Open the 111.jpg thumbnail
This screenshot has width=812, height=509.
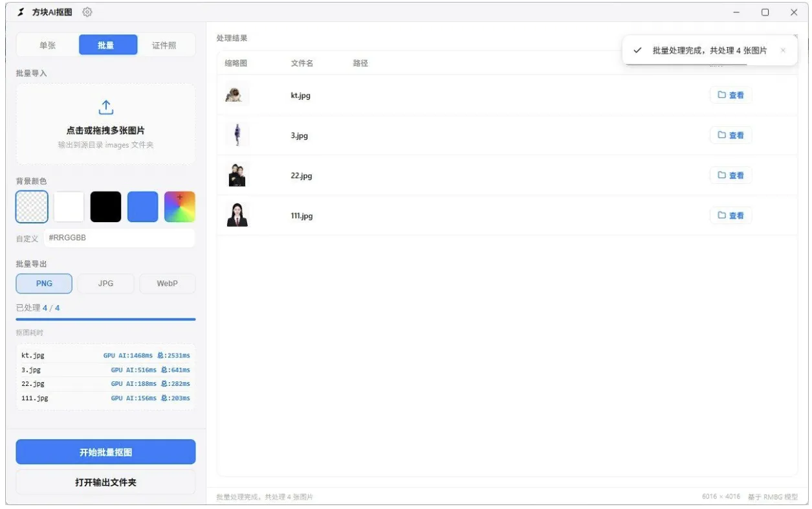pos(237,215)
